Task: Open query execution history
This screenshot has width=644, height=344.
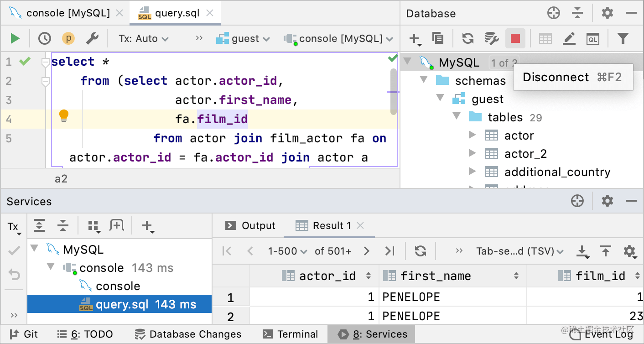Action: [x=44, y=38]
